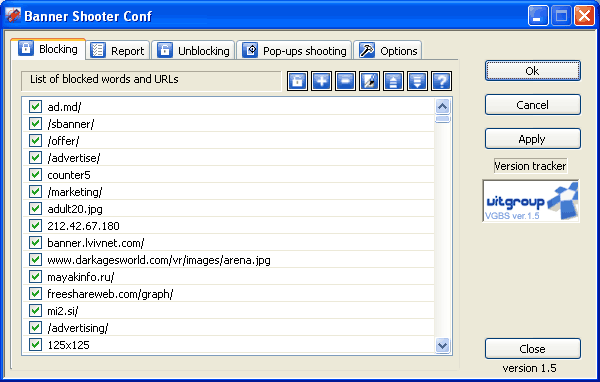Screen dimensions: 600x382
Task: Click the unlock padlock toolbar icon
Action: 297,81
